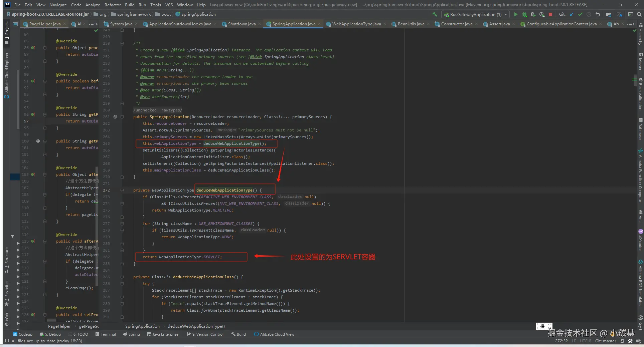
Task: Click the Build Project hammer icon
Action: pyautogui.click(x=435, y=14)
